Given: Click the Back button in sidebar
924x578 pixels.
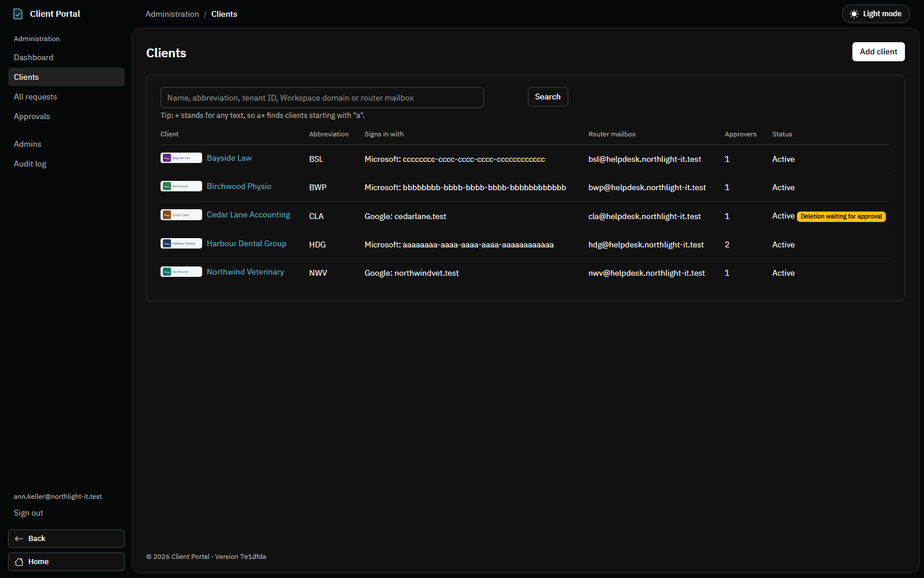Looking at the screenshot, I should pyautogui.click(x=66, y=539).
